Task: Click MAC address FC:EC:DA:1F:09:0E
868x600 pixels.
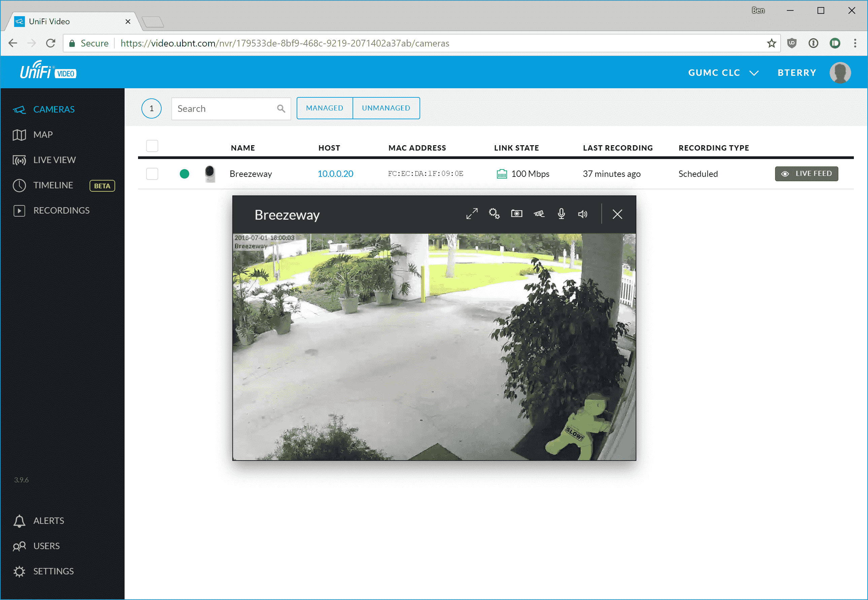Action: (x=425, y=174)
